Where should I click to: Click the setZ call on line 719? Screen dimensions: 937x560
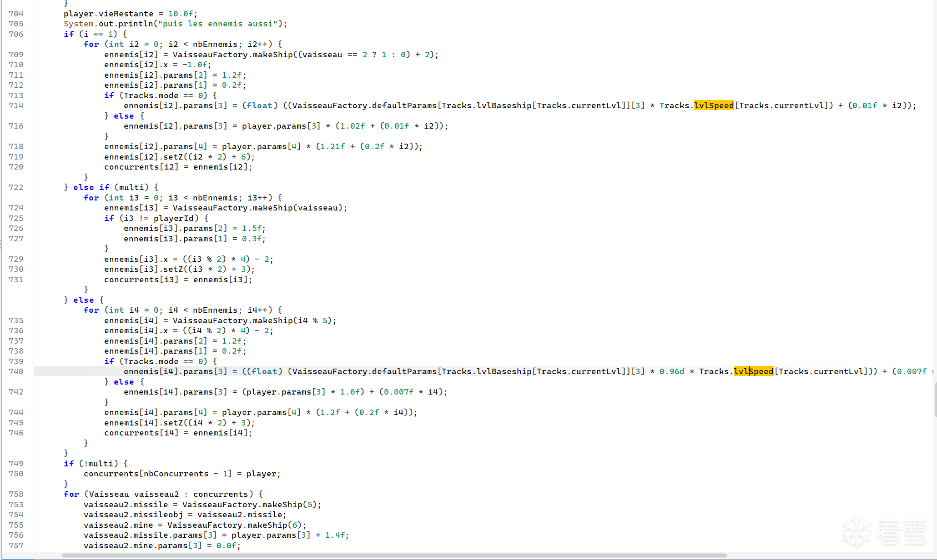tap(173, 157)
